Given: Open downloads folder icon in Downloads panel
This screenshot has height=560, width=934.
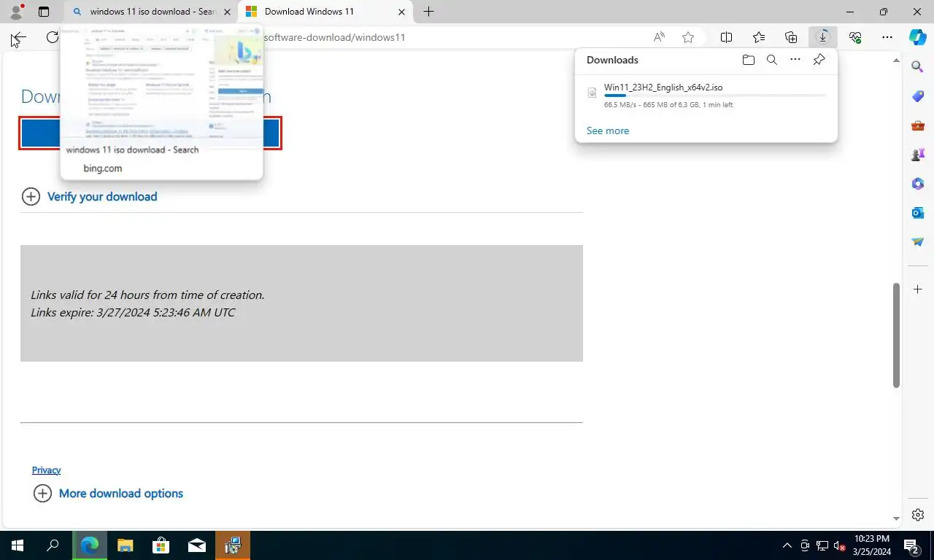Looking at the screenshot, I should pyautogui.click(x=748, y=60).
